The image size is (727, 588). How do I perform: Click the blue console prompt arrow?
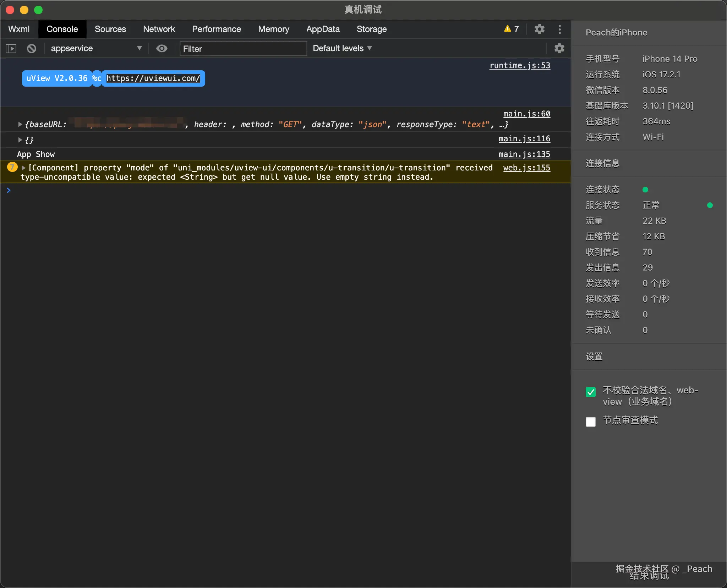[9, 190]
